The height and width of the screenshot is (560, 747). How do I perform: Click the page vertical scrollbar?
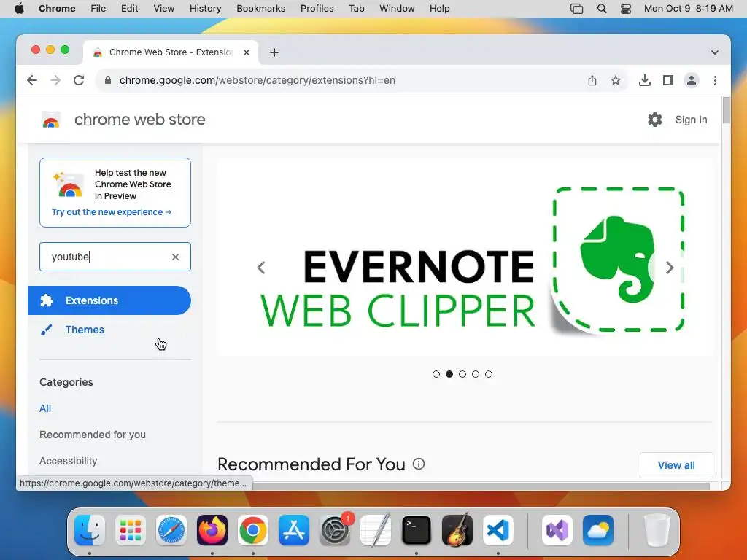coord(726,111)
